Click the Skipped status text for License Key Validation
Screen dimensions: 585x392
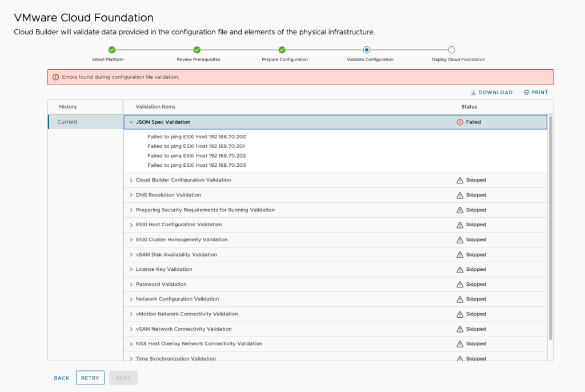(476, 269)
